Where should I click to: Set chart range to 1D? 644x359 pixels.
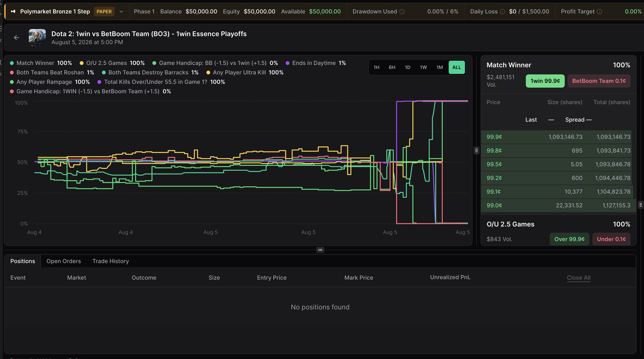(407, 67)
